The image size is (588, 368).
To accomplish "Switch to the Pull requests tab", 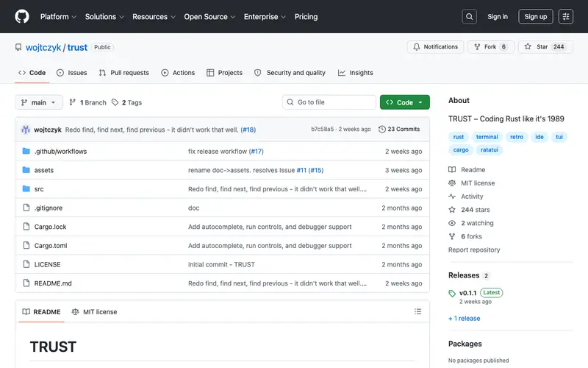I will coord(123,72).
